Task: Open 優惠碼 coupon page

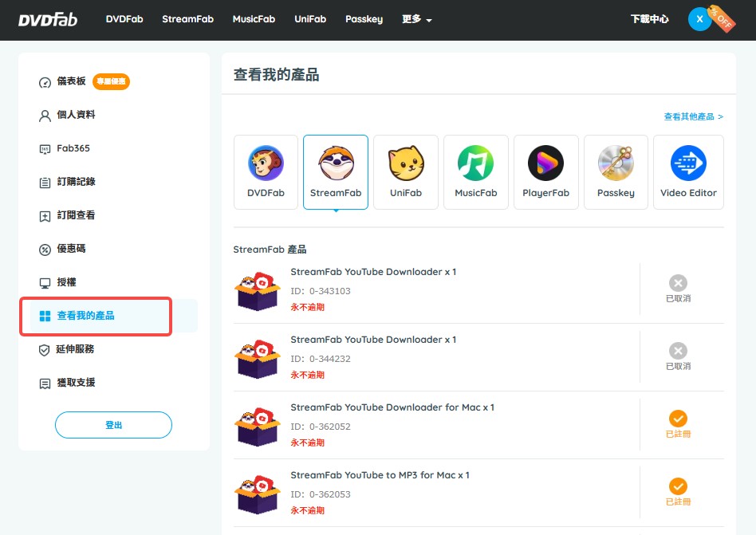Action: pyautogui.click(x=71, y=249)
